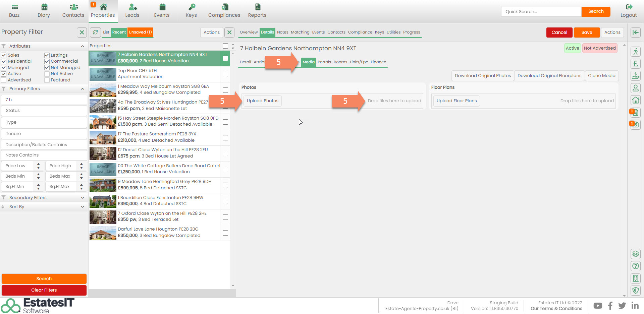Click the refresh properties list icon
This screenshot has width=644, height=314.
pyautogui.click(x=96, y=32)
